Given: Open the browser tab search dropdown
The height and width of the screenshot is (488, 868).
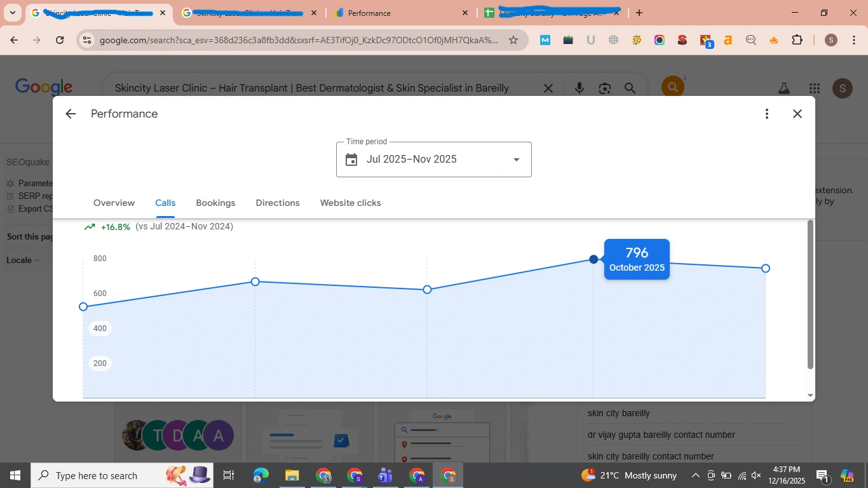Looking at the screenshot, I should point(12,13).
